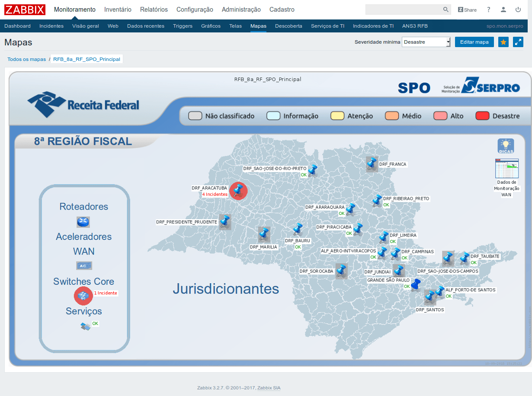
Task: Switch to the Triggers tab
Action: 183,26
